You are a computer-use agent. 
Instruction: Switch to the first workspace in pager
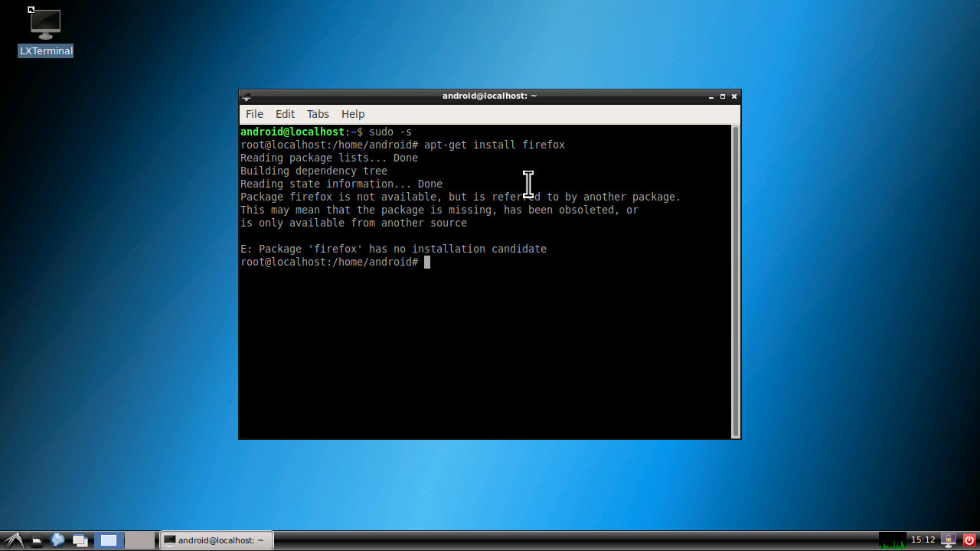point(109,540)
